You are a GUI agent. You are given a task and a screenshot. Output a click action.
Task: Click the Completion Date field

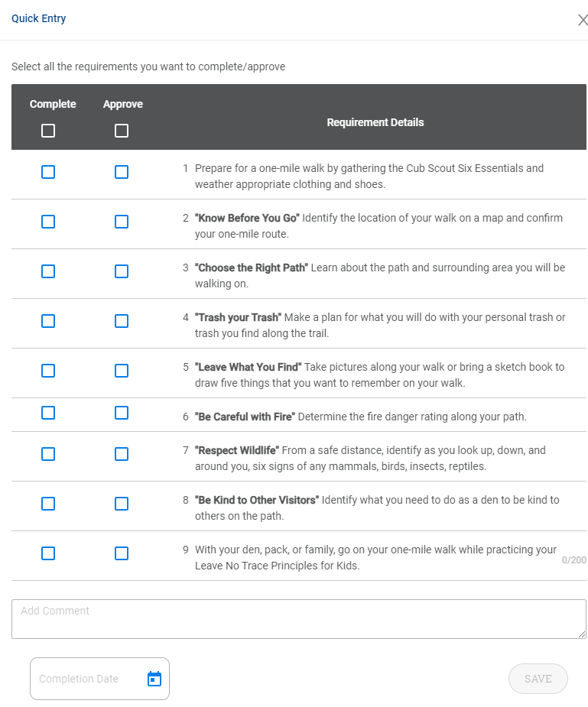[x=99, y=679]
